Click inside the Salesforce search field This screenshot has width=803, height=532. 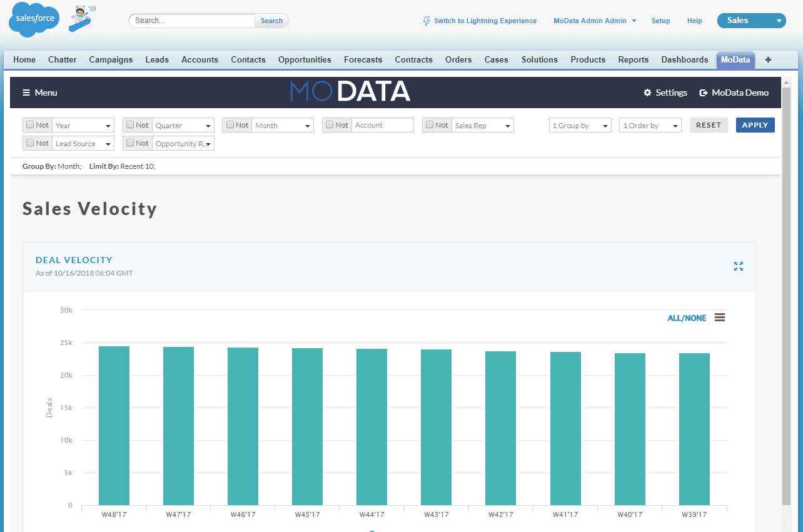click(192, 21)
